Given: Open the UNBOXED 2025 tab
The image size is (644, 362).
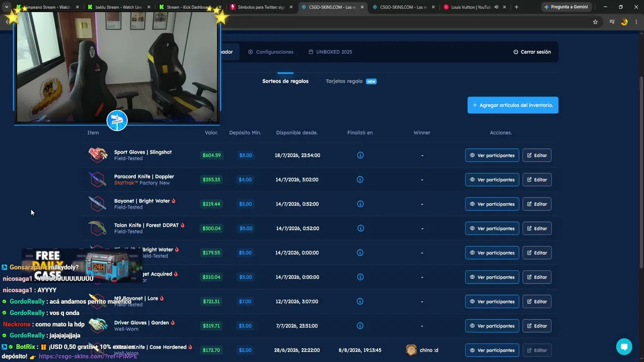Looking at the screenshot, I should [x=330, y=52].
